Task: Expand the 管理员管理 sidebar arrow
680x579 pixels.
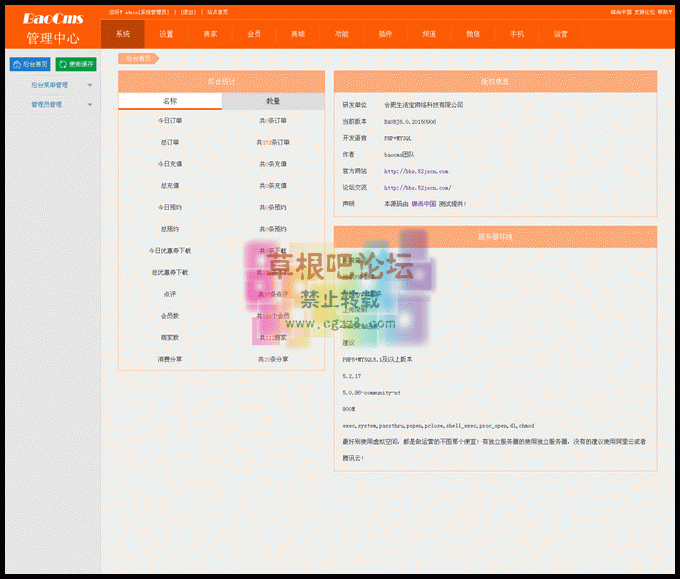Action: tap(90, 105)
